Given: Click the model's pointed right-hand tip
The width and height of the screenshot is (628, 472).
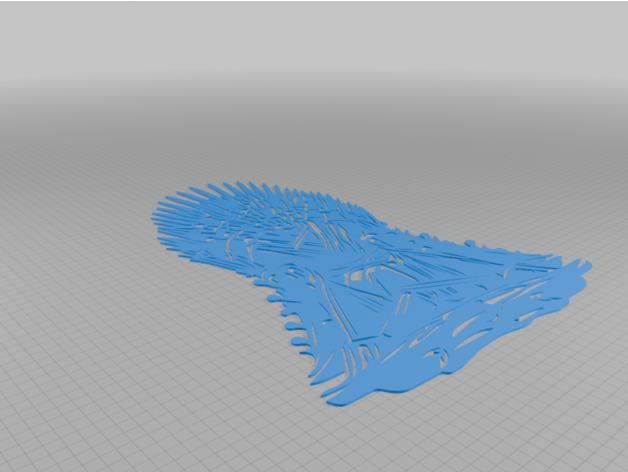Looking at the screenshot, I should click(x=586, y=268).
